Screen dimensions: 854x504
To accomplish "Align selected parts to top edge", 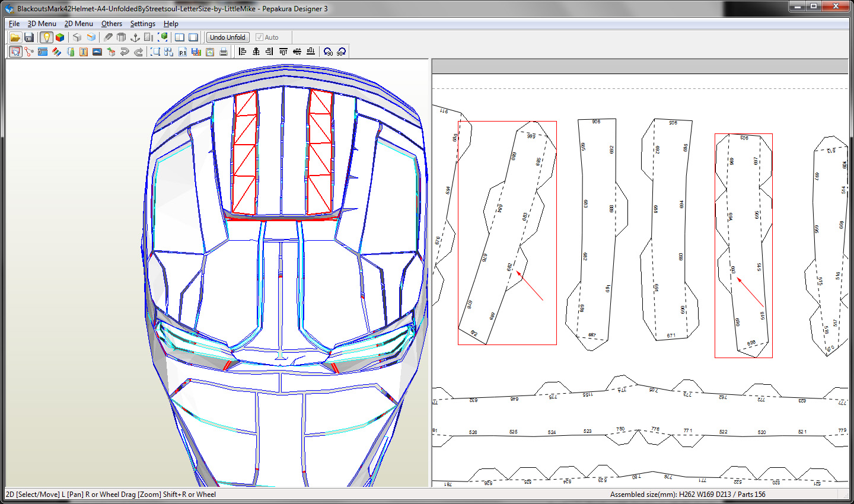I will tap(283, 52).
